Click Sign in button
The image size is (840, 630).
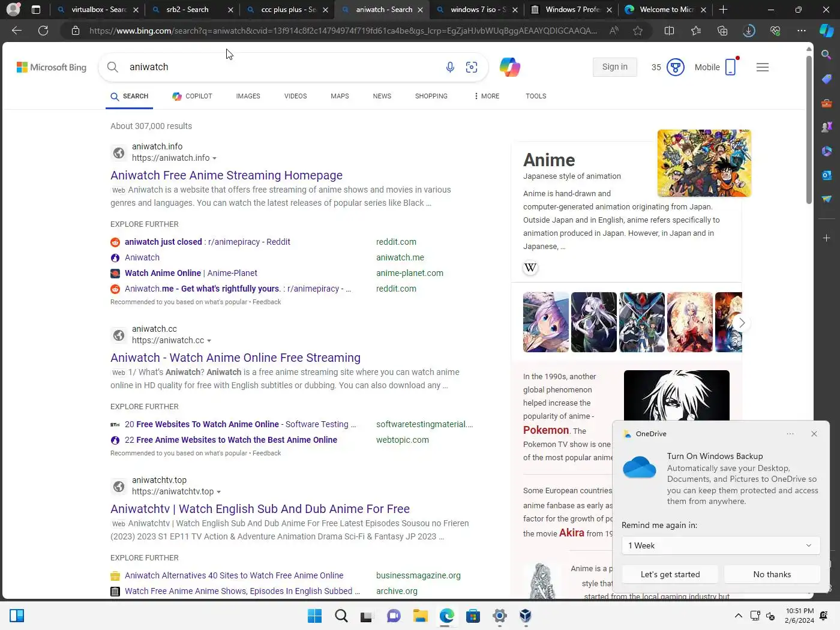pyautogui.click(x=614, y=67)
